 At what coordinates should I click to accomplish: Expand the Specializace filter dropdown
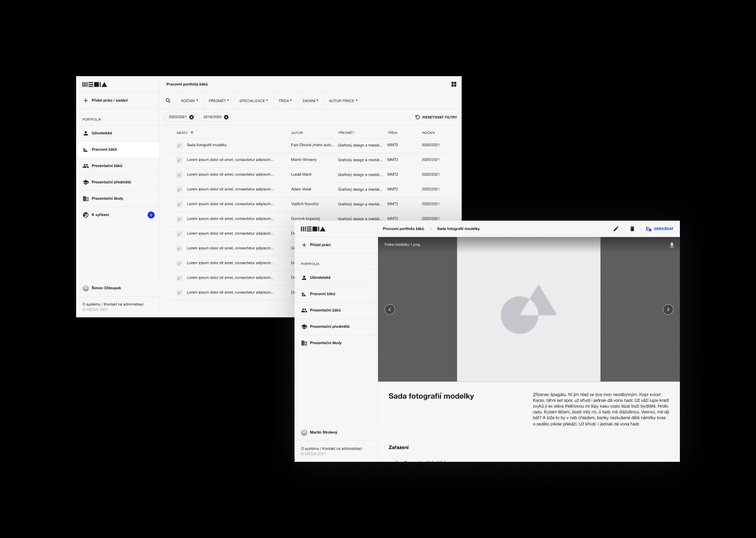[253, 101]
